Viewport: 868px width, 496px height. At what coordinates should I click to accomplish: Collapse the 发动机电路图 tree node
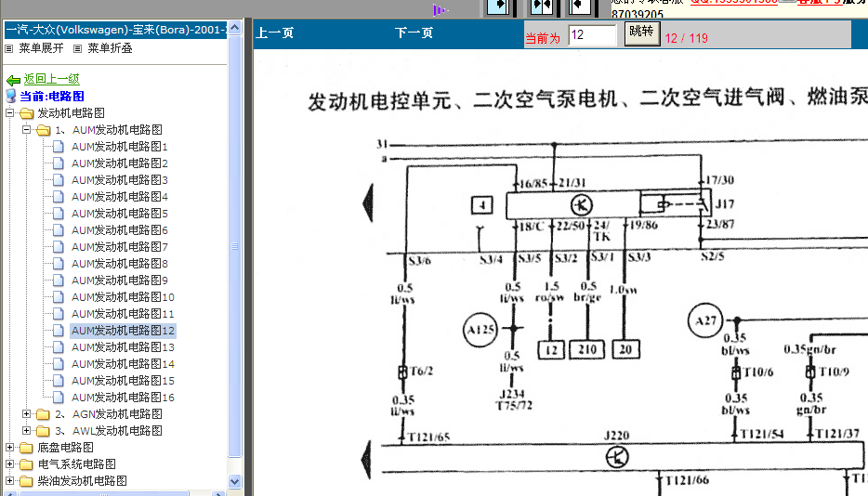click(x=10, y=113)
